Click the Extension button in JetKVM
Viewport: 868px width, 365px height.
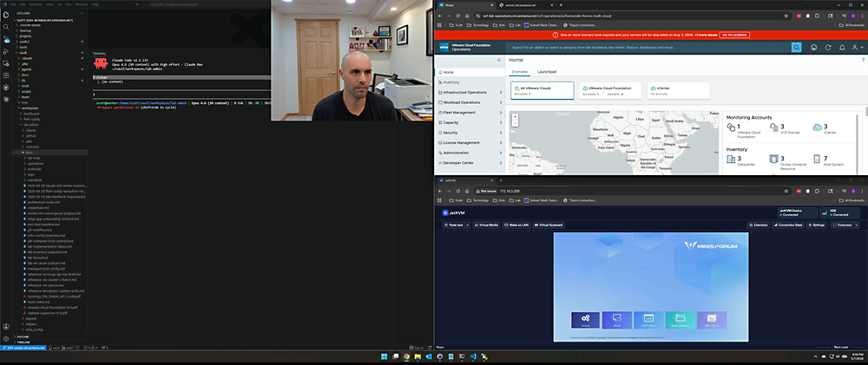click(x=759, y=225)
